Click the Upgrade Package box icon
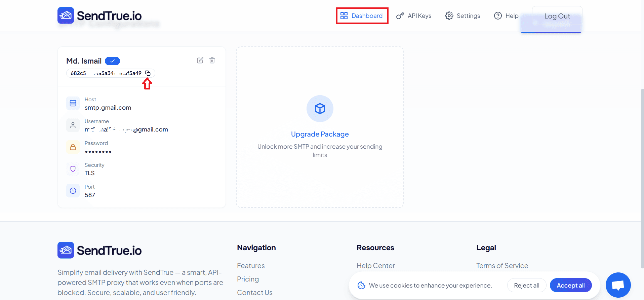 [320, 109]
